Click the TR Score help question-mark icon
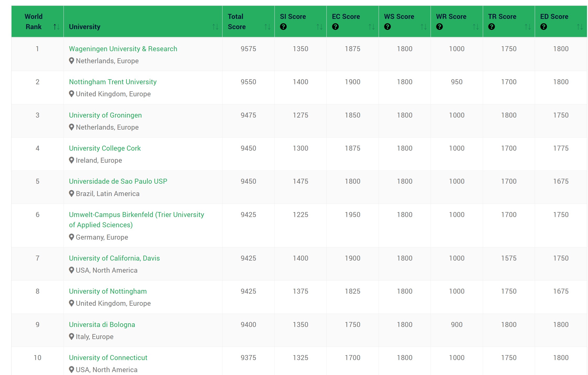Image resolution: width=588 pixels, height=375 pixels. pos(491,27)
